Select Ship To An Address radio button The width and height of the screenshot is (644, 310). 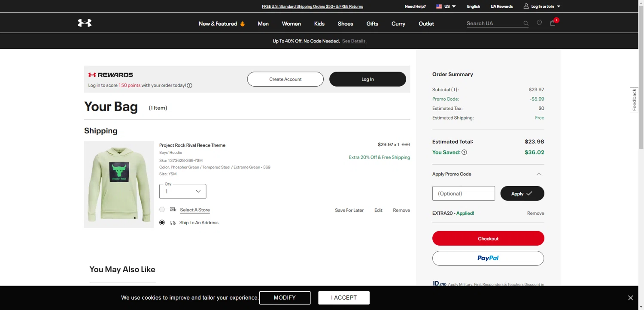(162, 223)
